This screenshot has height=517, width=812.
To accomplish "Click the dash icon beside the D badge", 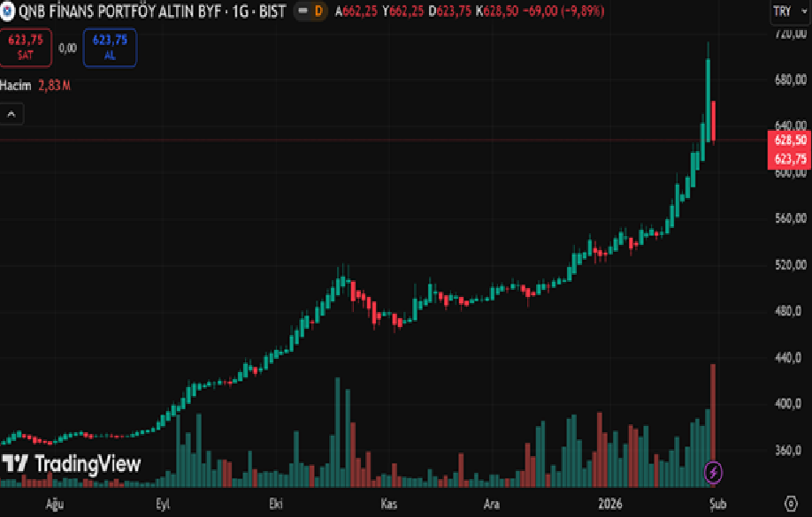I will pos(301,12).
